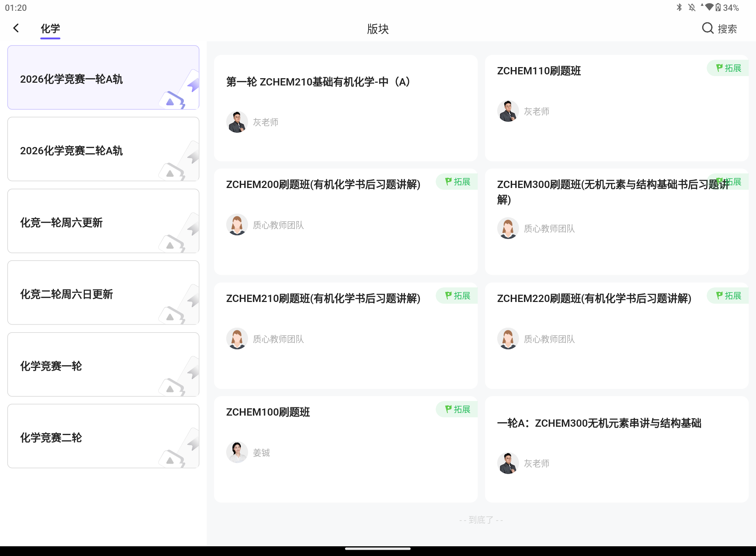Open 一轮A：ZCHEM300无机元素串讲与结构基础 course
This screenshot has width=756, height=556.
pyautogui.click(x=617, y=449)
